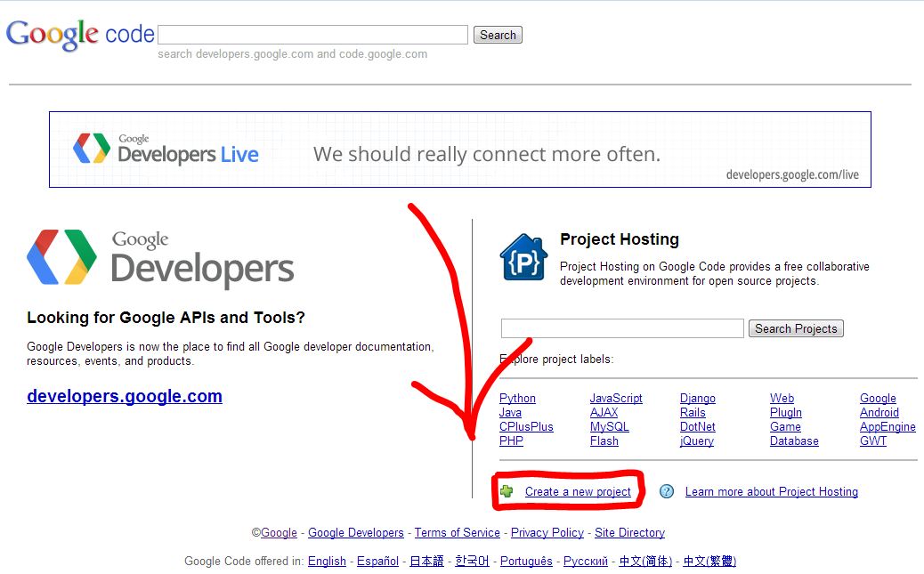Switch language to Traditional Chinese 中文(繁體)
The width and height of the screenshot is (924, 574).
pos(709,561)
